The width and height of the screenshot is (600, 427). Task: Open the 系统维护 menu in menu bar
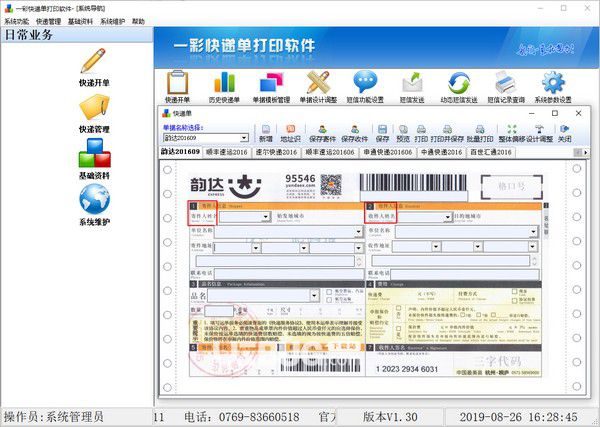point(112,21)
